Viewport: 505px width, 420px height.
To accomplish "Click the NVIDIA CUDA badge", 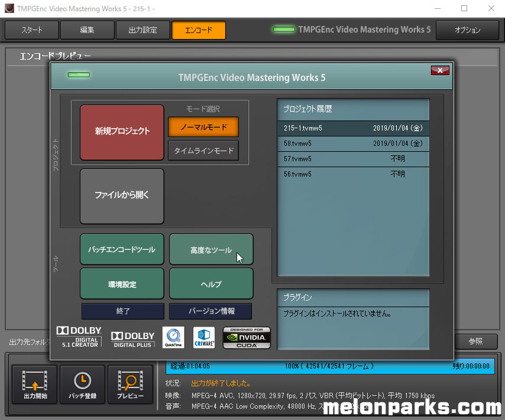I will pyautogui.click(x=247, y=338).
